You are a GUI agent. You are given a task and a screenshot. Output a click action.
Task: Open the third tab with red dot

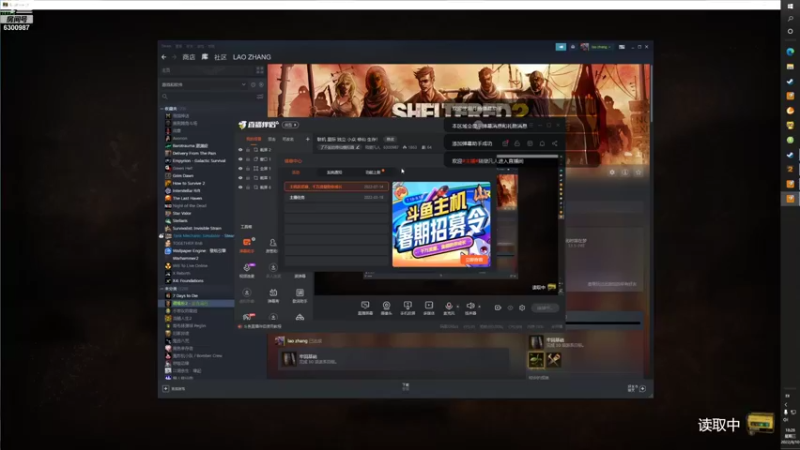373,172
